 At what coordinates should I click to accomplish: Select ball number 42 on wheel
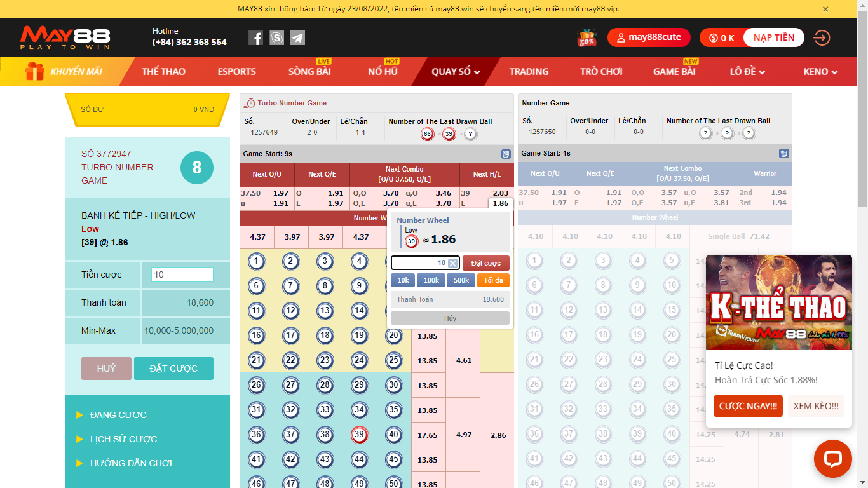(291, 459)
